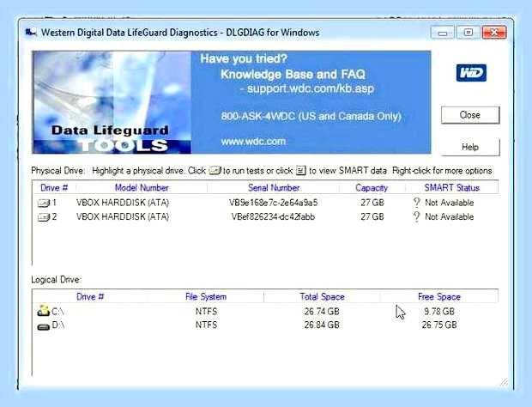
Task: Sort by Capacity column header
Action: pos(372,188)
